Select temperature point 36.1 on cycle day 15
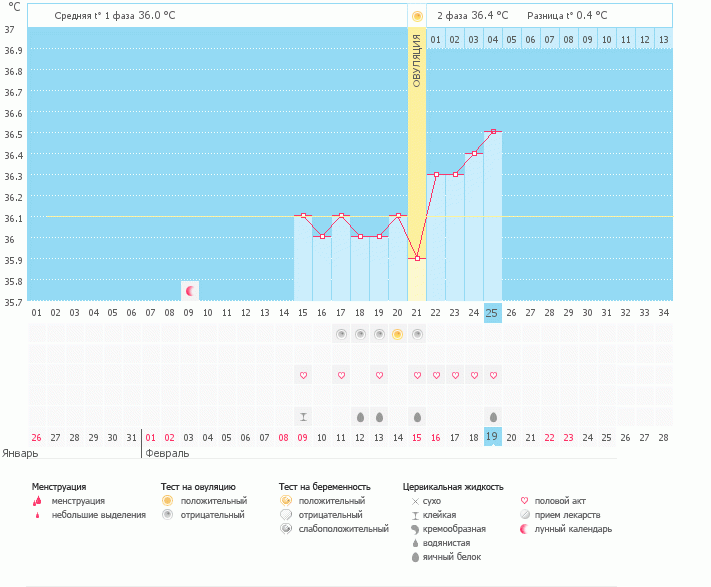Image resolution: width=711 pixels, height=587 pixels. point(303,215)
